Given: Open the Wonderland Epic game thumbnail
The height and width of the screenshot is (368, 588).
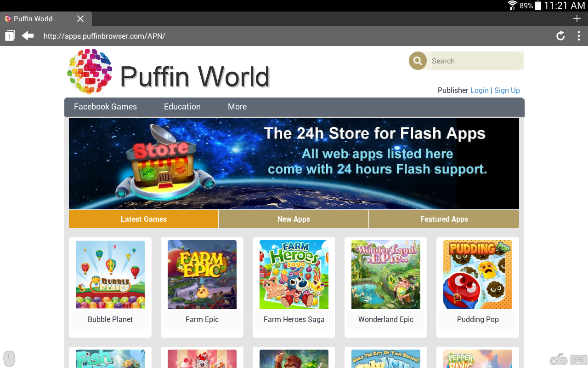Looking at the screenshot, I should coord(386,275).
